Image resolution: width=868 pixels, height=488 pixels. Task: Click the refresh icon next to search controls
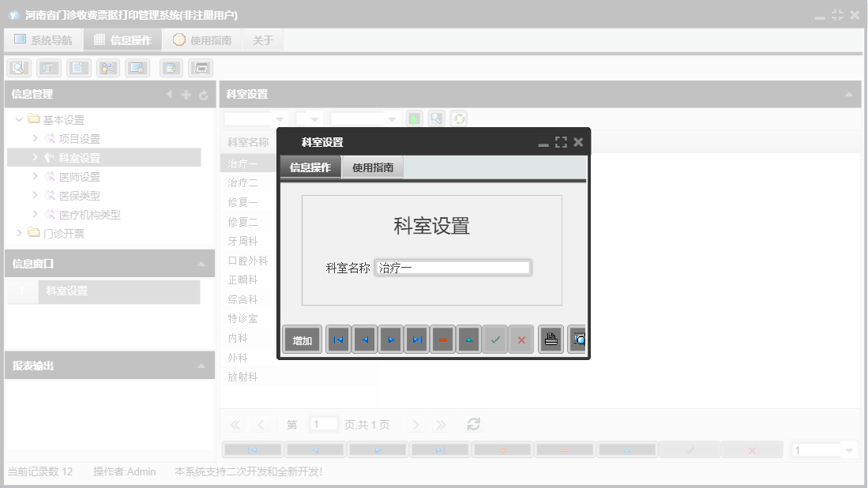[x=459, y=118]
